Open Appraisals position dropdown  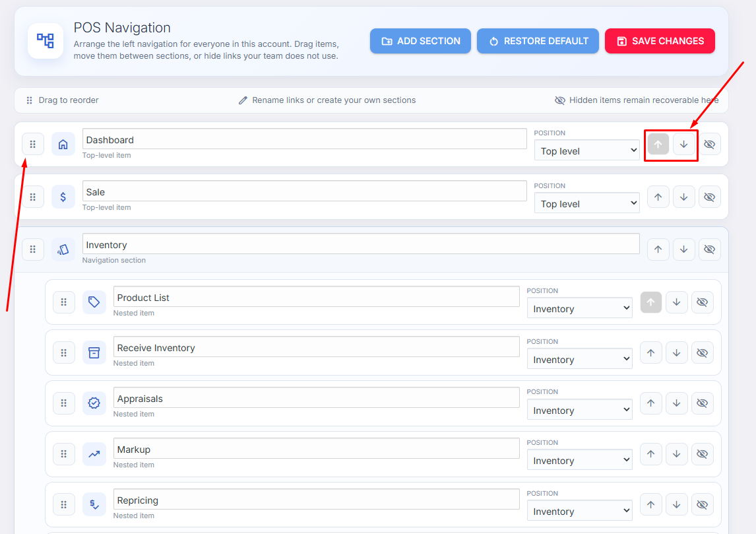(x=580, y=409)
